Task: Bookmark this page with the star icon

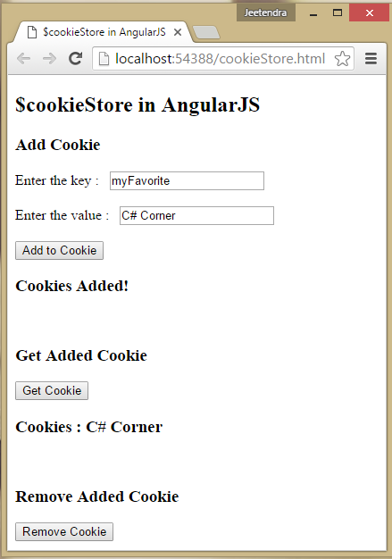Action: tap(342, 58)
